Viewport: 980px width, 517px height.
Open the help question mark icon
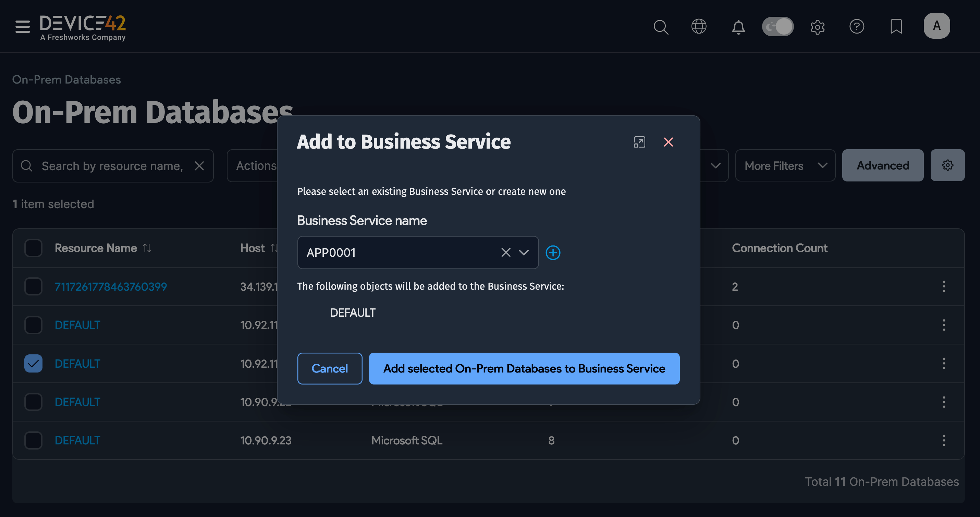pyautogui.click(x=857, y=27)
